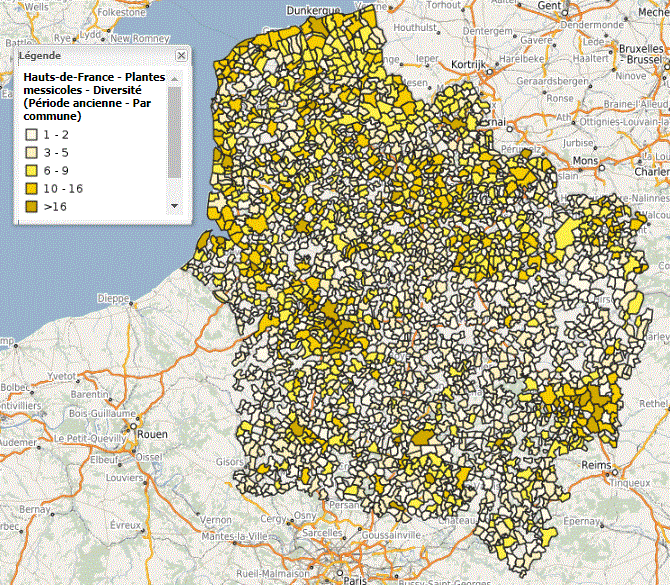
Task: Select the 3 - 5 legend swatch
Action: pyautogui.click(x=31, y=152)
